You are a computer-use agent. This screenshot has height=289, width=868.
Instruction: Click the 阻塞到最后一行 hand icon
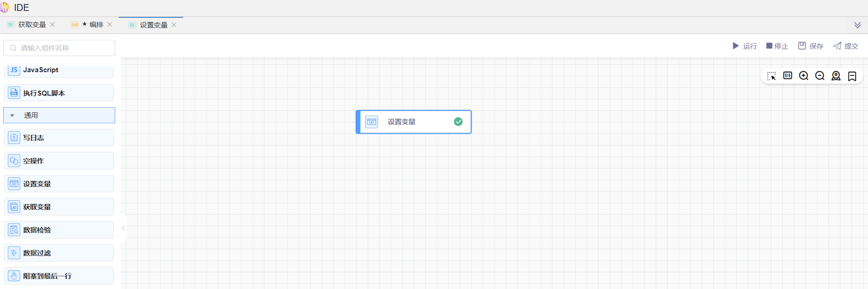(14, 276)
